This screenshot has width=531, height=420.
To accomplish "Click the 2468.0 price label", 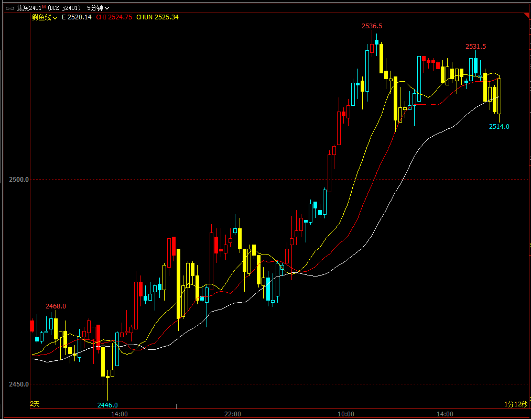I will click(x=56, y=306).
